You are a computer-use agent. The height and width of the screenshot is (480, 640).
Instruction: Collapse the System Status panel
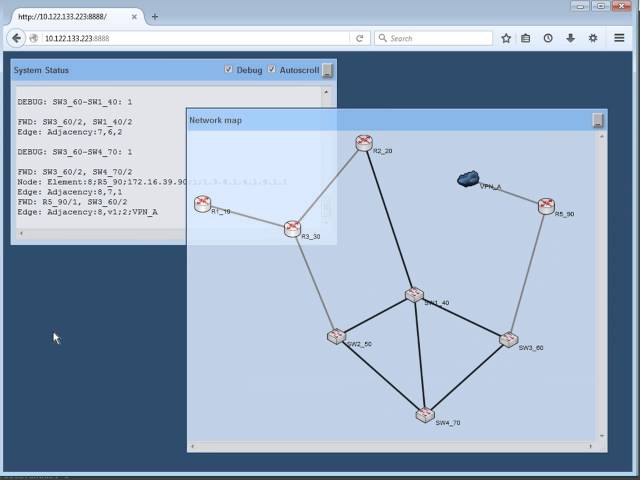[328, 70]
